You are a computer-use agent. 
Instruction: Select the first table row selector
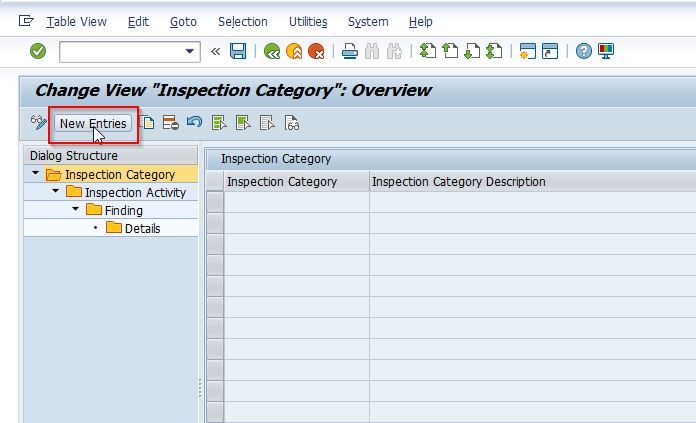215,202
